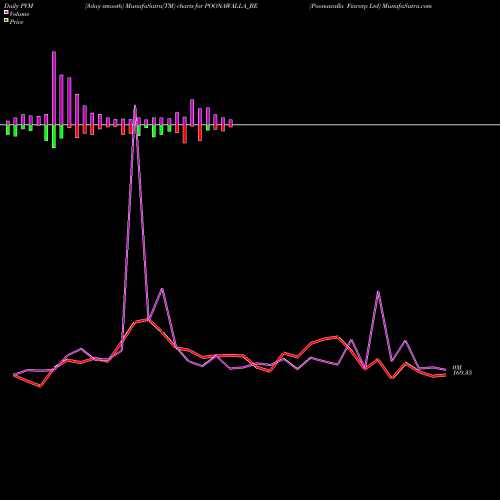
Task: Click the '(Poonawalla Fincorp Ltd) MunafaSutra.com' text
Action: point(370,6)
